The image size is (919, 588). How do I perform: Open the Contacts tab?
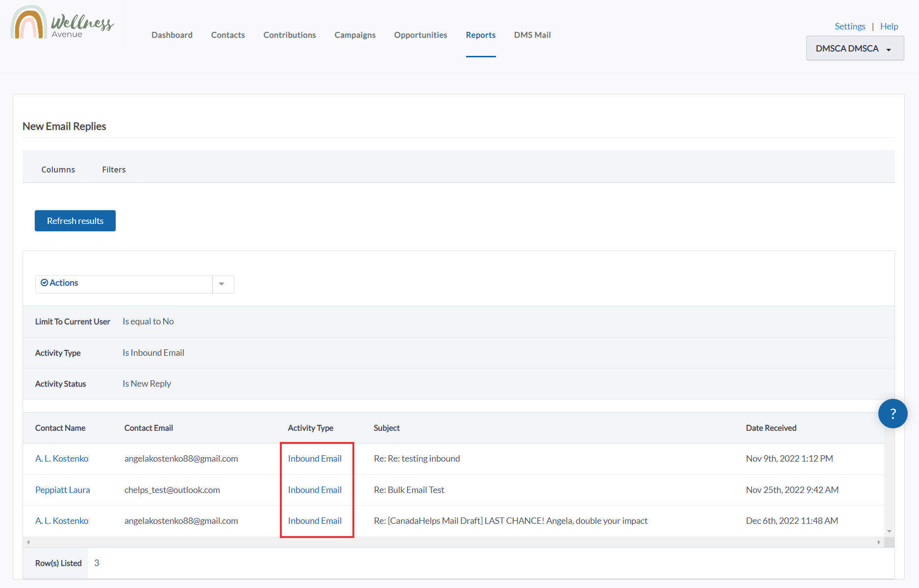coord(228,35)
